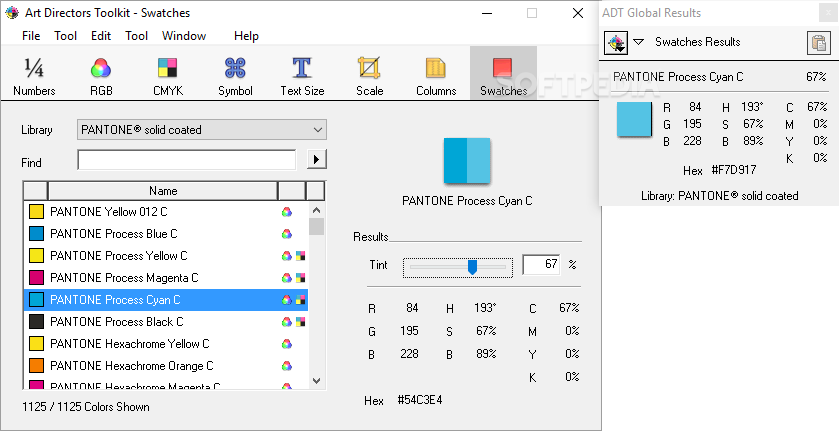Click Hex value #F7D917 in Global Results
This screenshot has height=431, width=839.
pos(734,170)
